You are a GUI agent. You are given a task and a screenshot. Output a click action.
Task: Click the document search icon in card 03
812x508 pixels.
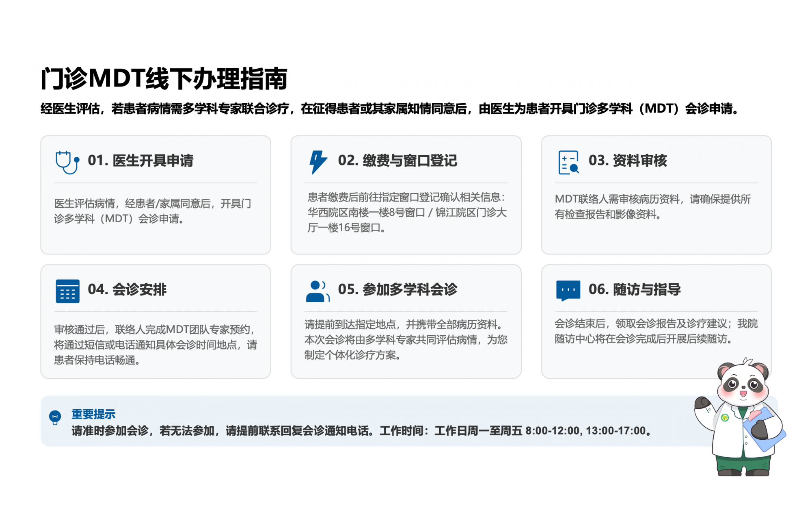568,162
